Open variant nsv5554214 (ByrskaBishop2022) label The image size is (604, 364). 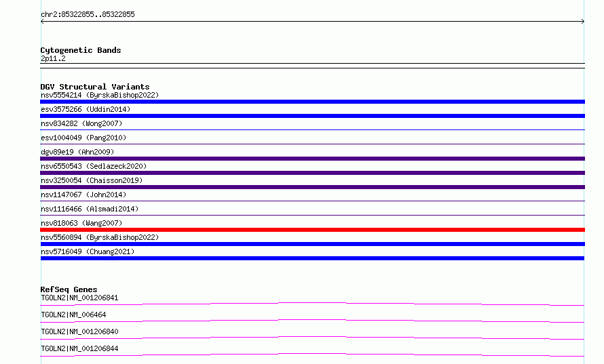(x=100, y=95)
